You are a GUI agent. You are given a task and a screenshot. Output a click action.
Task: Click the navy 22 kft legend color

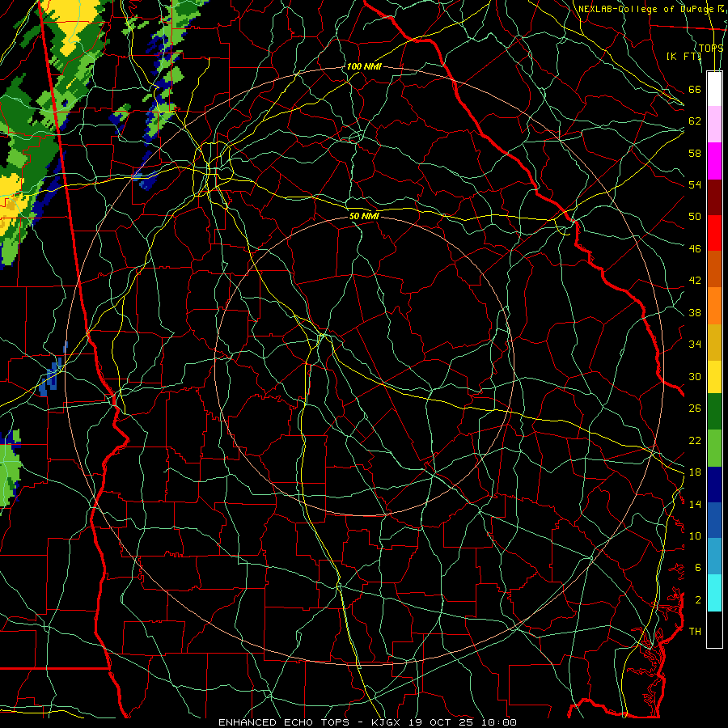click(x=714, y=485)
